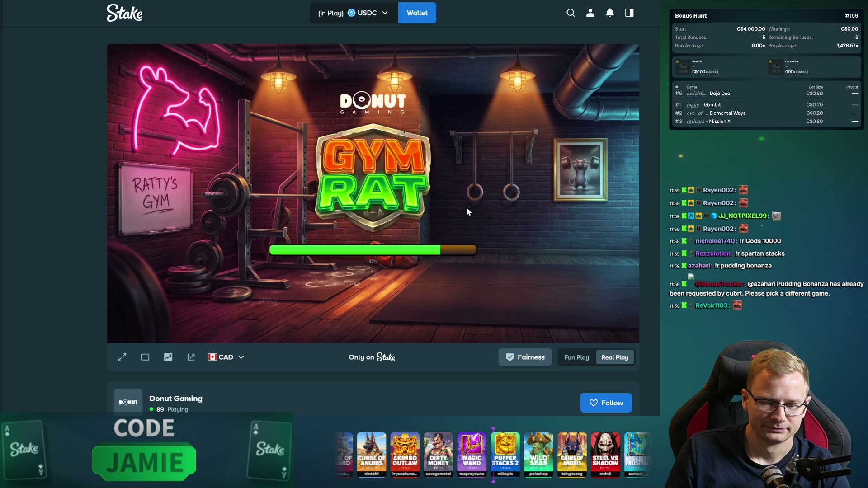The height and width of the screenshot is (488, 868).
Task: Open the Fairness dialog
Action: 525,357
